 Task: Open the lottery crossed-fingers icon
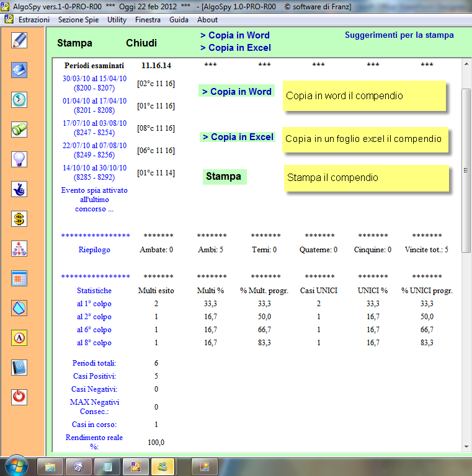click(19, 189)
